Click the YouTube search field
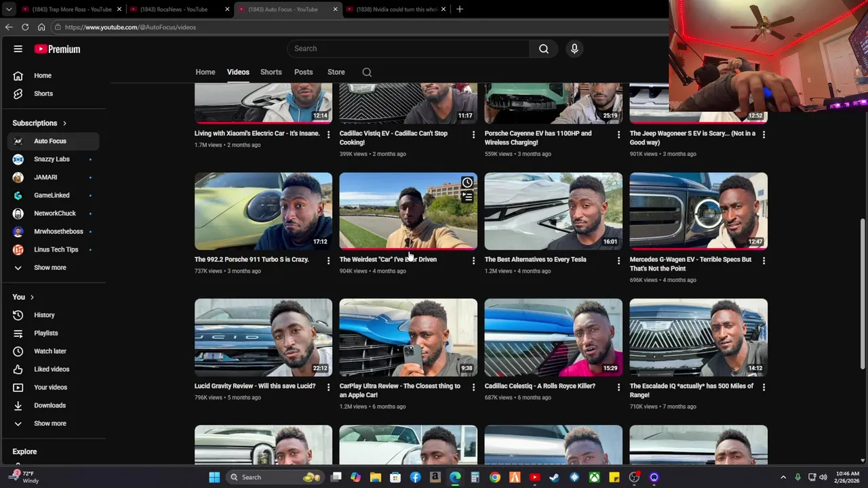The image size is (868, 488). tap(408, 49)
